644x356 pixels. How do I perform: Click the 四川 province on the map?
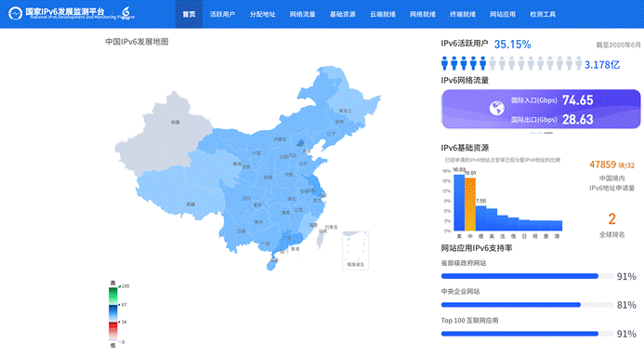[246, 198]
